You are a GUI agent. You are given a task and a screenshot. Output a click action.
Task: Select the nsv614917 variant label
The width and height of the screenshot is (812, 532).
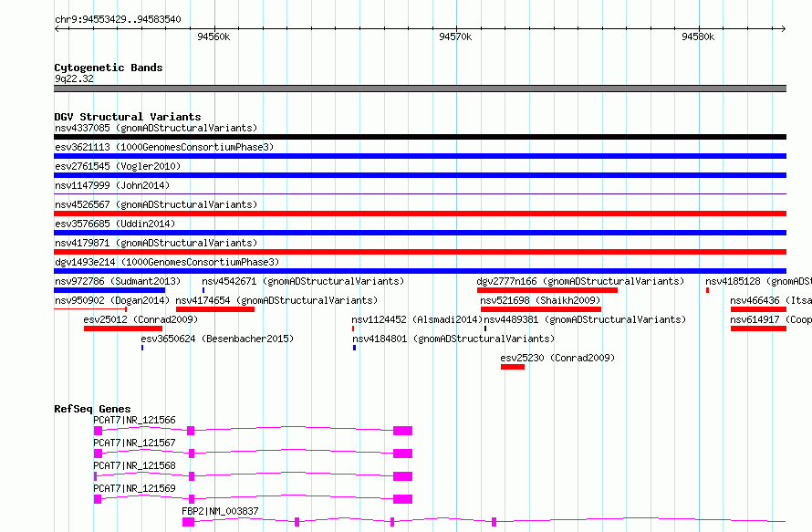point(771,319)
